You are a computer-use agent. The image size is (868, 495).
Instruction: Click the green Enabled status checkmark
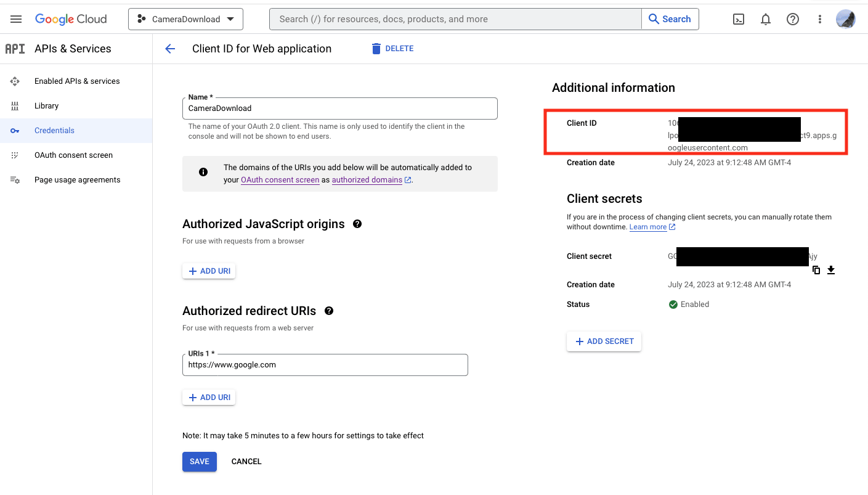tap(673, 305)
